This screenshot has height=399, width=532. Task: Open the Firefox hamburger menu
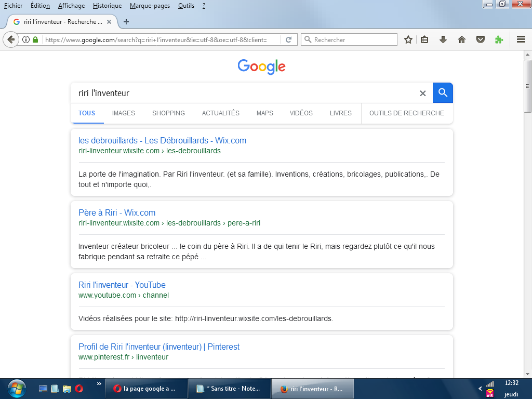point(521,39)
